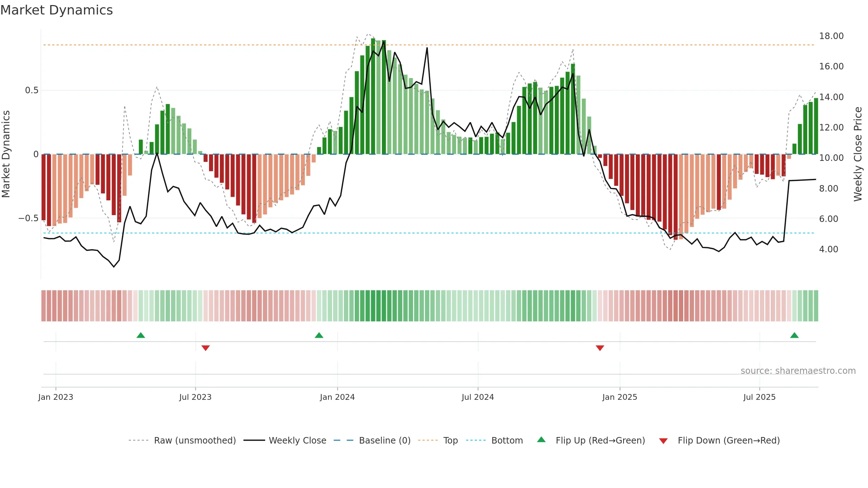The height and width of the screenshot is (488, 868).
Task: Click the orange dotted Top threshold line
Action: pos(429,45)
